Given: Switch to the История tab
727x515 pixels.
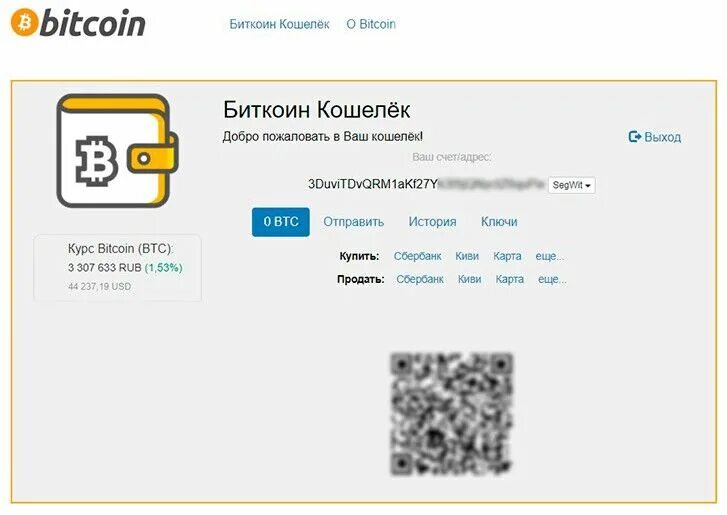Looking at the screenshot, I should point(433,222).
